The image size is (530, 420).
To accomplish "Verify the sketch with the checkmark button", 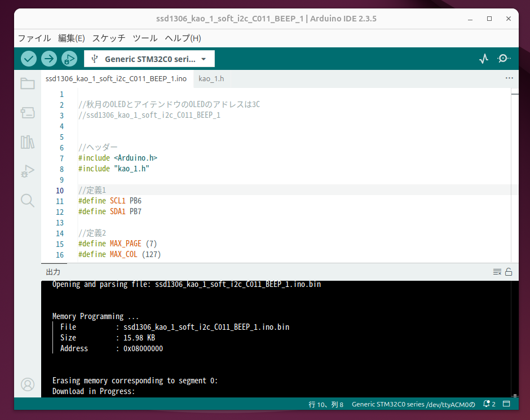I will tap(28, 59).
